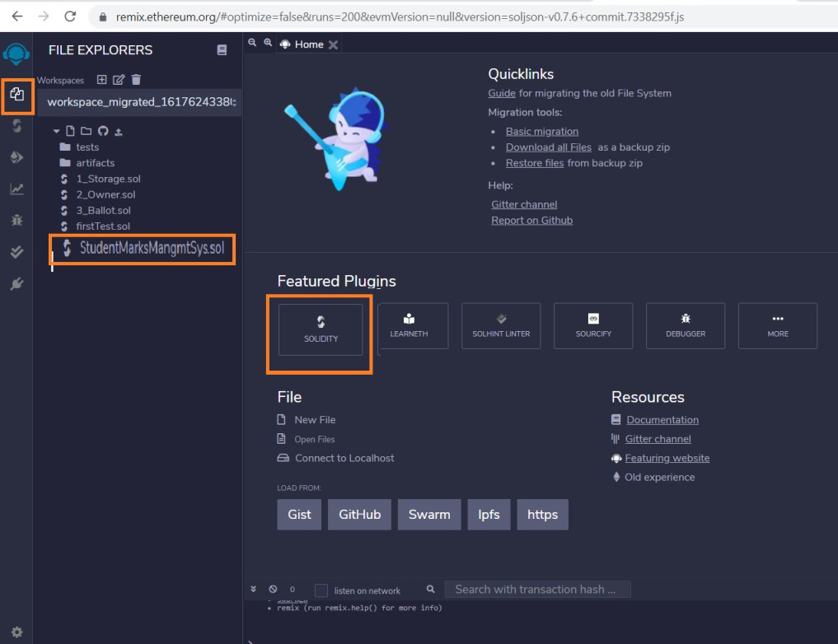Open the workspace selection dropdown
Viewport: 838px width, 644px height.
pyautogui.click(x=139, y=102)
